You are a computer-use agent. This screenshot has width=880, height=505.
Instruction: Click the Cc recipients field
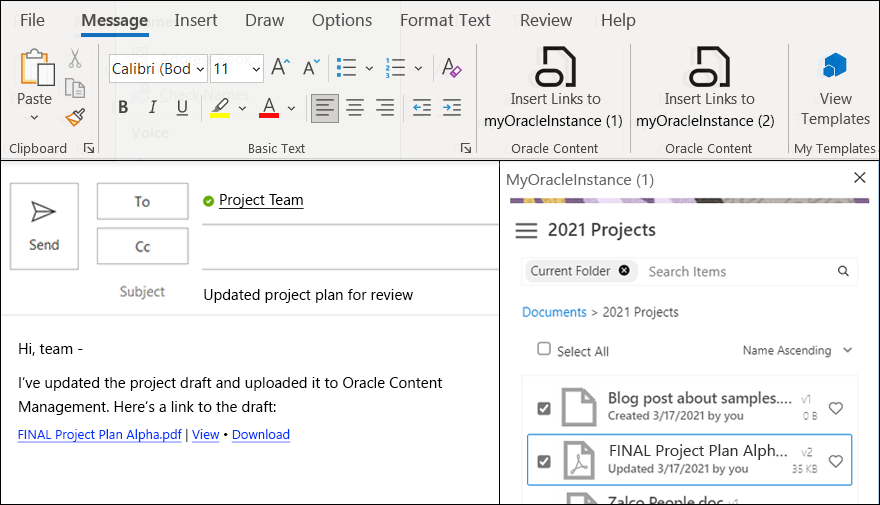pyautogui.click(x=350, y=247)
